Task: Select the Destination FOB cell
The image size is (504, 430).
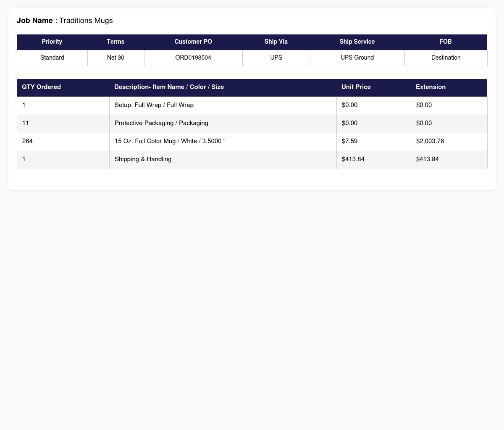Action: pyautogui.click(x=446, y=58)
